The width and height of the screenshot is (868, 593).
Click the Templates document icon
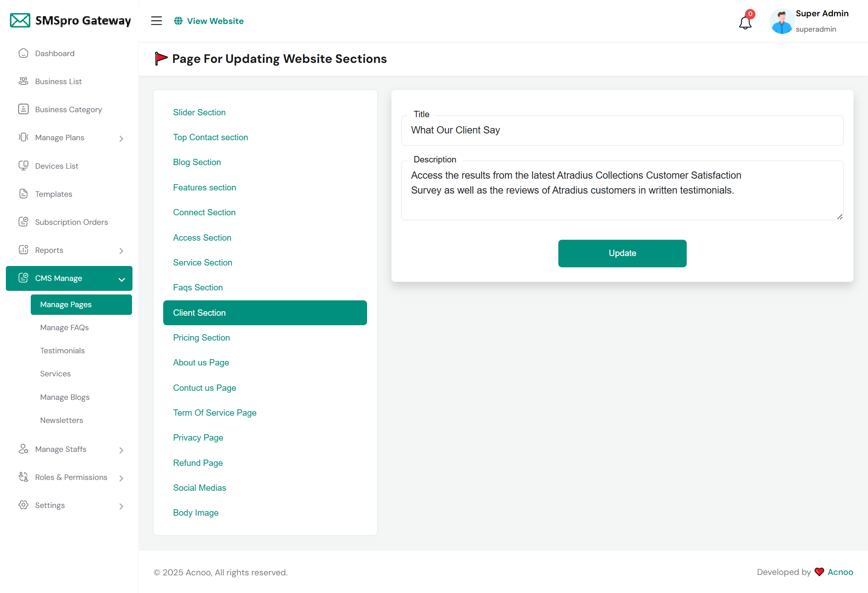tap(24, 194)
